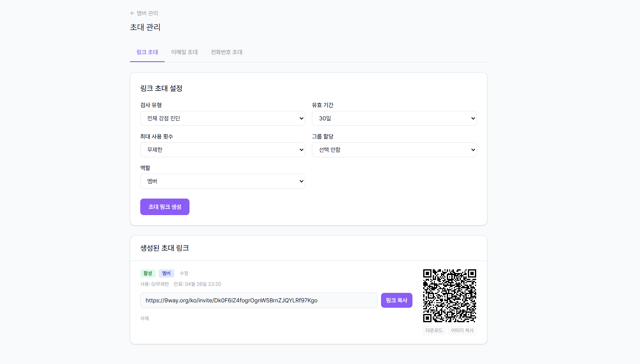Click the 링크 복사 button
Image resolution: width=640 pixels, height=364 pixels.
pos(396,300)
